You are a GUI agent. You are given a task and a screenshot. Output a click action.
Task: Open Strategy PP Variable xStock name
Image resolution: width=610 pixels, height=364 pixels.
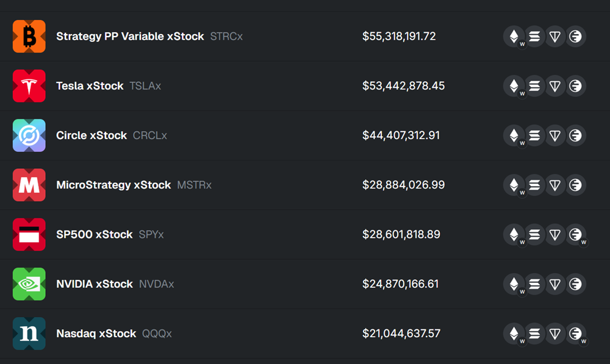[x=130, y=36]
